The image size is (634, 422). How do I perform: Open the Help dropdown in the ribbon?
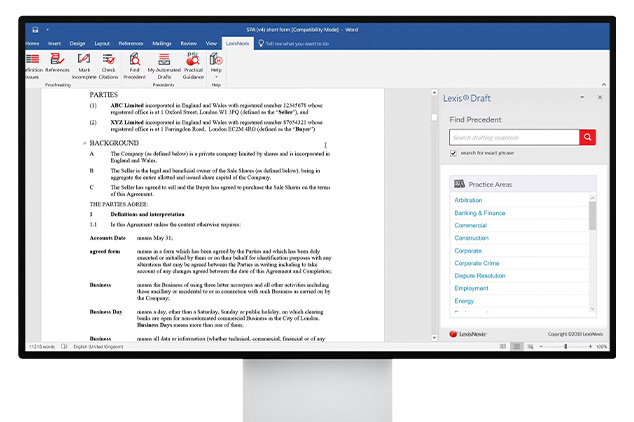[216, 62]
